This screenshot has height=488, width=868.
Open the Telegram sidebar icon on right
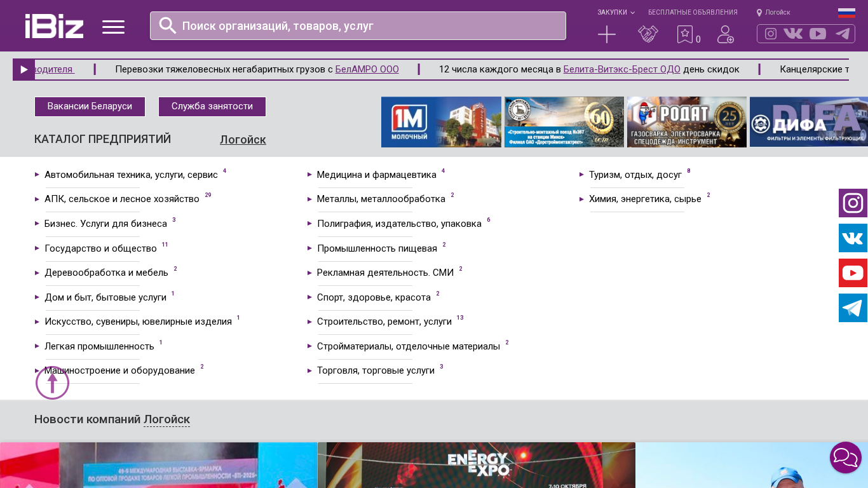[853, 308]
